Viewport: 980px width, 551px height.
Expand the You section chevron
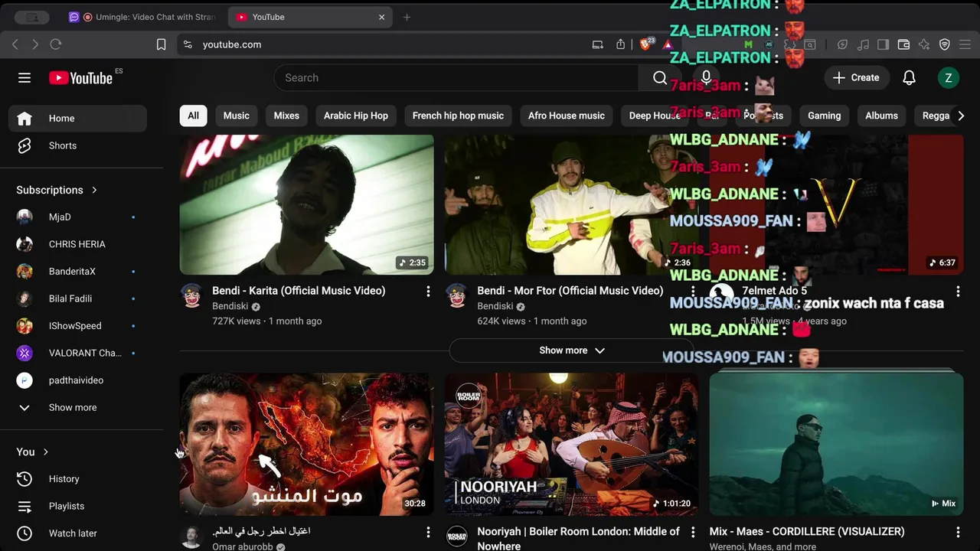[x=45, y=452]
